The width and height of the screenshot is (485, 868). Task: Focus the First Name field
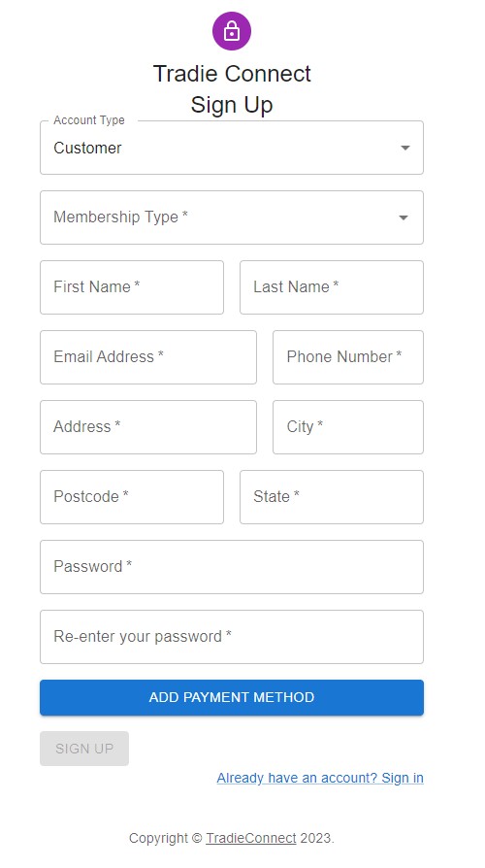pyautogui.click(x=132, y=287)
